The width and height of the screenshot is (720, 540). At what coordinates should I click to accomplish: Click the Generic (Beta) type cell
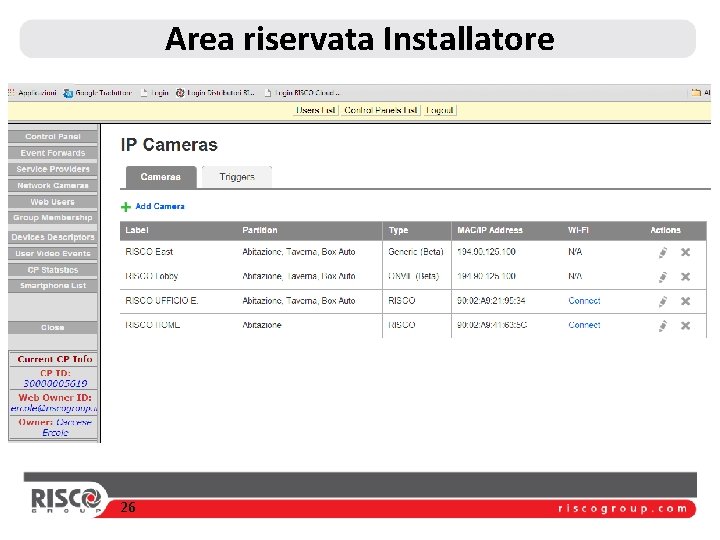(x=416, y=252)
